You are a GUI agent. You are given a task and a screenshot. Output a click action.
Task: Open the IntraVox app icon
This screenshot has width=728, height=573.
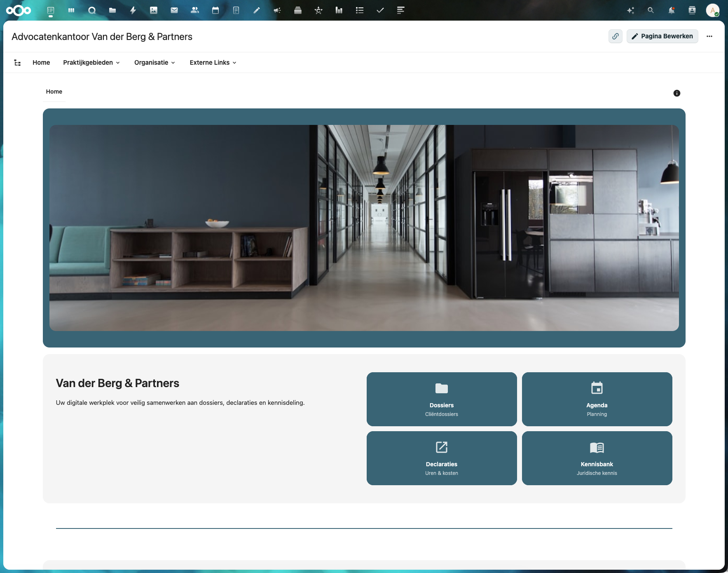coord(51,10)
